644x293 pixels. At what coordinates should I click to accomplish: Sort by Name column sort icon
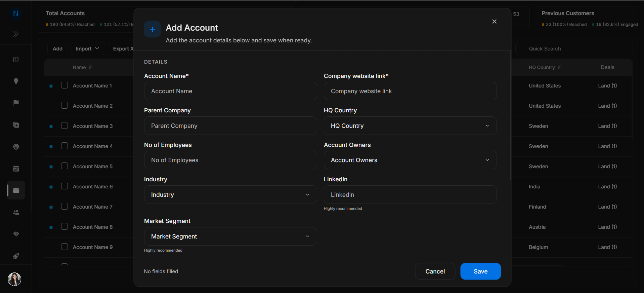click(x=90, y=67)
